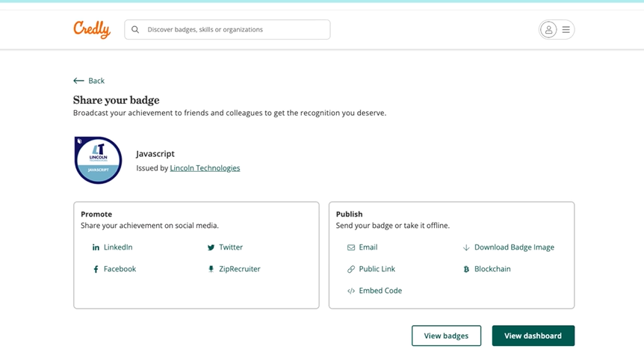Click the Blockchain bitcoin icon

tap(466, 269)
